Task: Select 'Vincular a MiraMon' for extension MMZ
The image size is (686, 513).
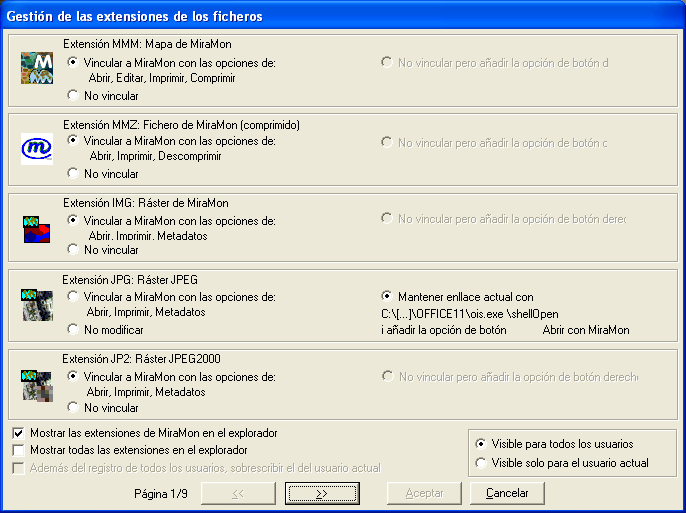Action: 73,140
